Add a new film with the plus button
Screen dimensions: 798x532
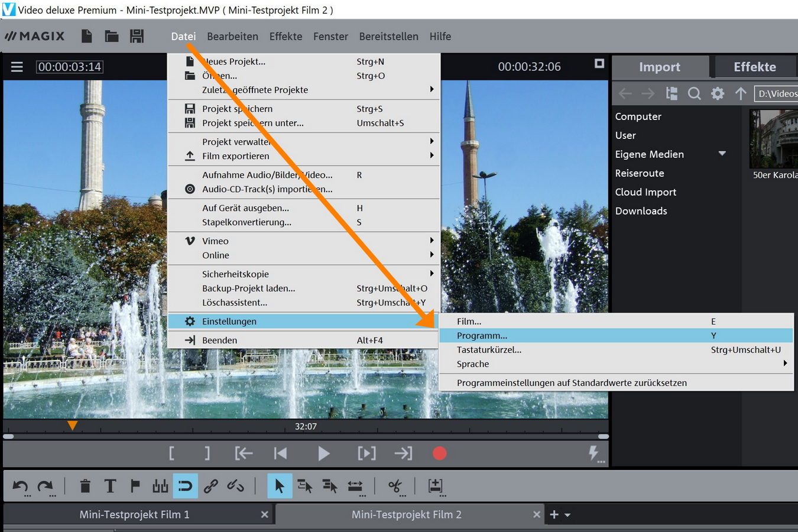point(554,515)
